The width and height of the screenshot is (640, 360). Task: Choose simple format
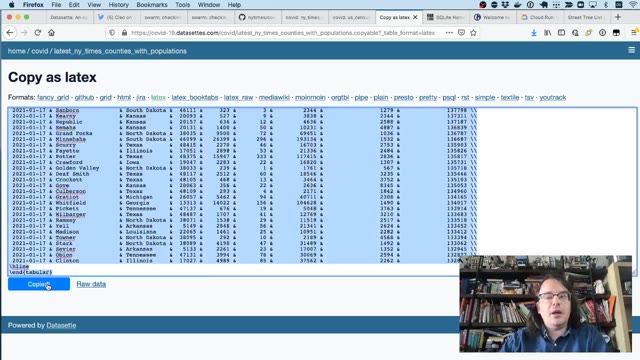485,98
